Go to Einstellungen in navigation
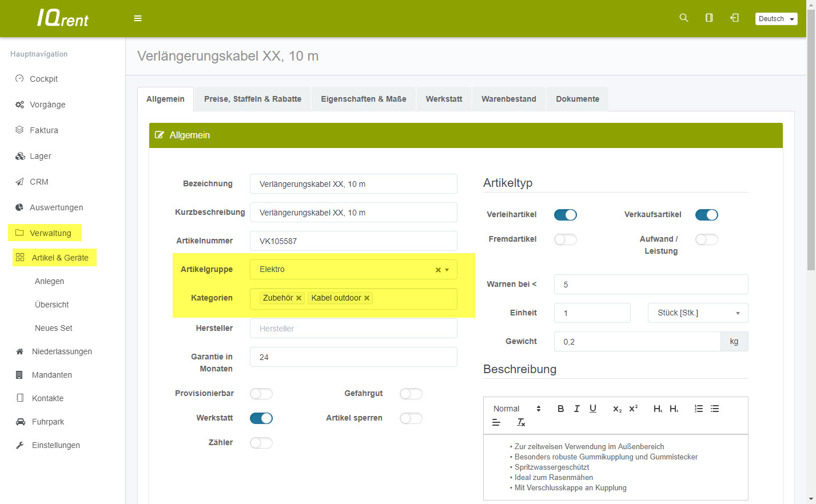Image resolution: width=816 pixels, height=504 pixels. click(x=56, y=445)
